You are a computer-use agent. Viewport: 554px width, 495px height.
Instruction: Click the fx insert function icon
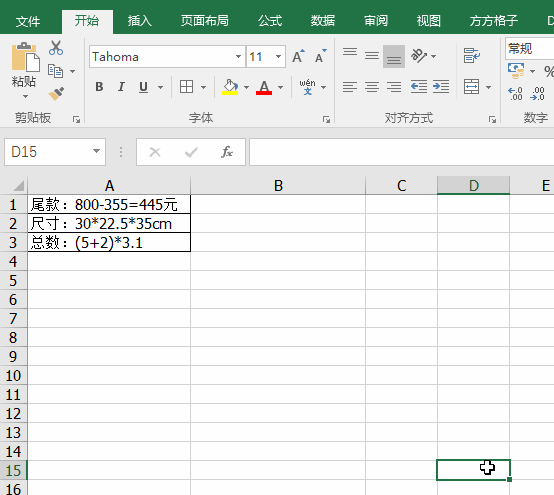226,152
